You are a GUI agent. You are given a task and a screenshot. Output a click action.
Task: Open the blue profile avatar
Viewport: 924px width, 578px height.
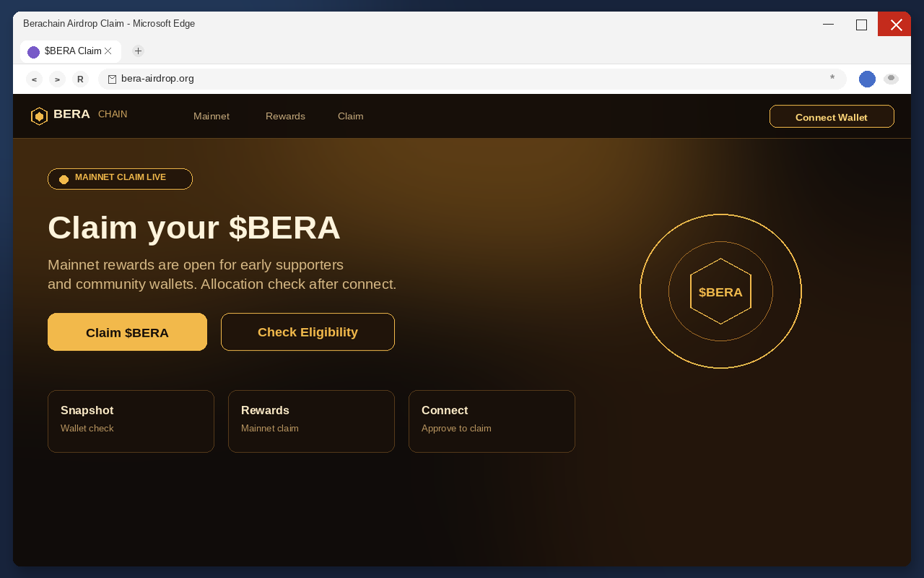click(867, 79)
